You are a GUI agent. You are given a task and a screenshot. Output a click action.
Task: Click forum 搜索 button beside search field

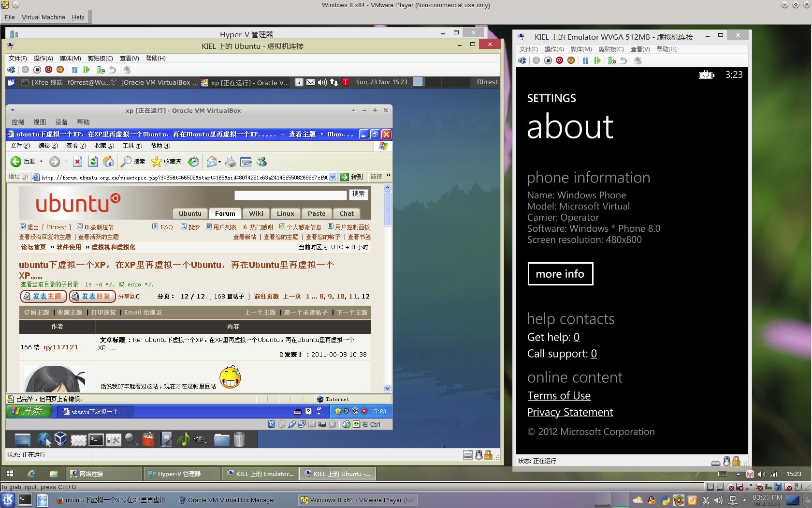click(359, 194)
